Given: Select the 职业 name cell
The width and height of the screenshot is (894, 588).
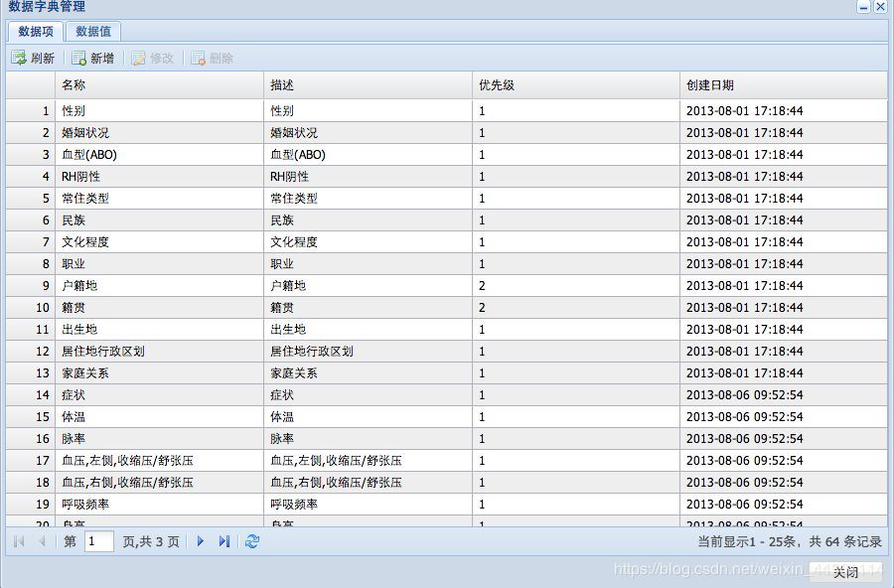Looking at the screenshot, I should pyautogui.click(x=159, y=263).
